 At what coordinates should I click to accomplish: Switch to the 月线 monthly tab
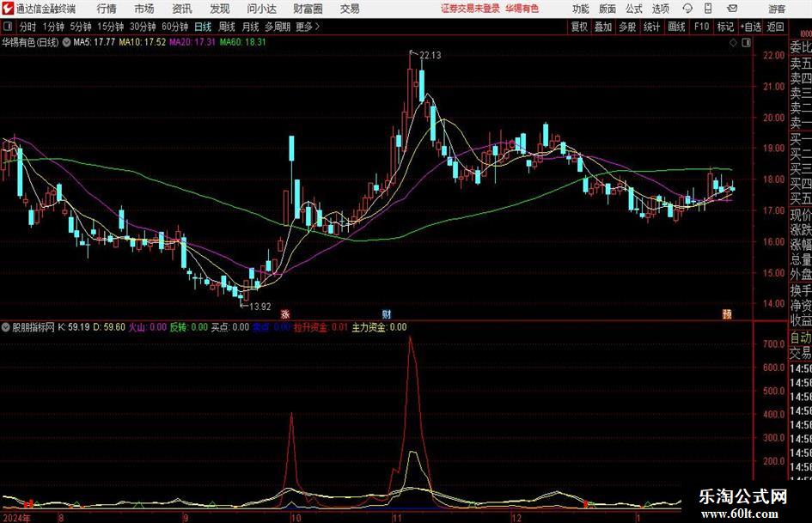(251, 27)
